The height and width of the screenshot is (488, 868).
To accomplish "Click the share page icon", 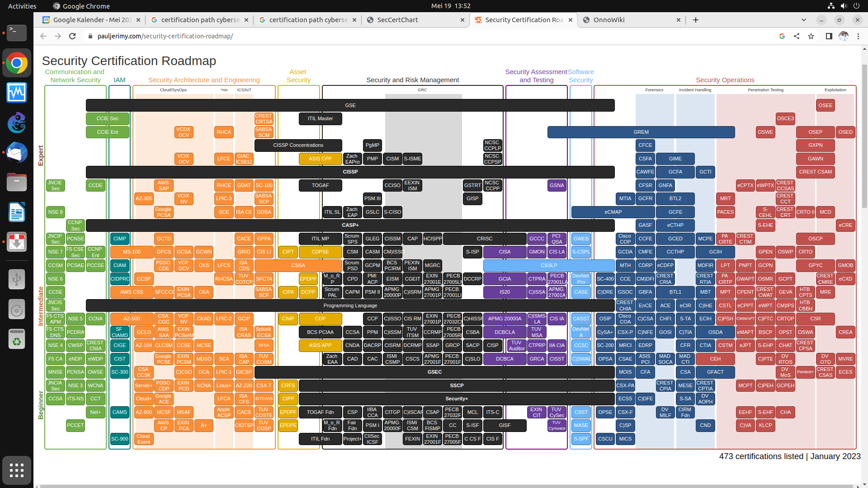I will point(797,36).
